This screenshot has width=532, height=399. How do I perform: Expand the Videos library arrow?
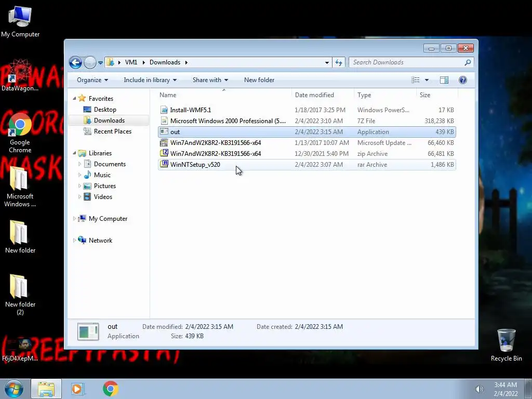tap(79, 197)
